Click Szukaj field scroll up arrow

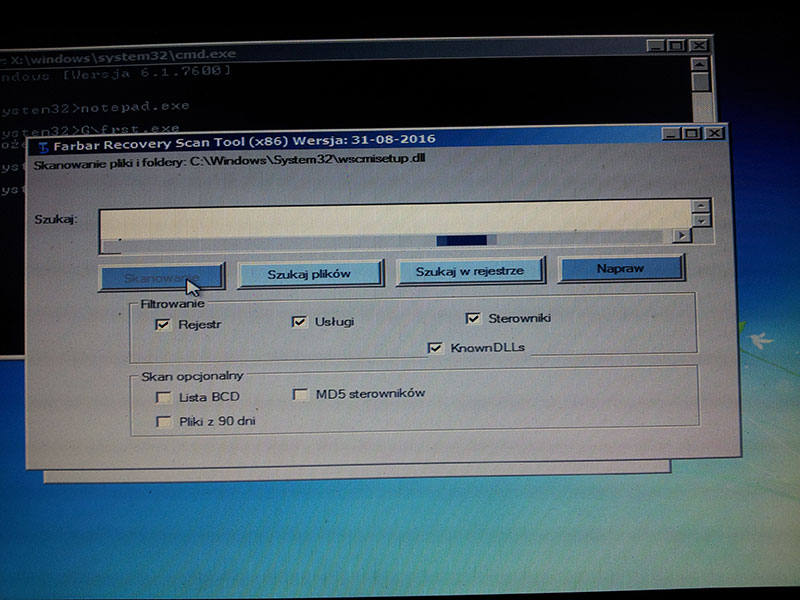point(701,206)
